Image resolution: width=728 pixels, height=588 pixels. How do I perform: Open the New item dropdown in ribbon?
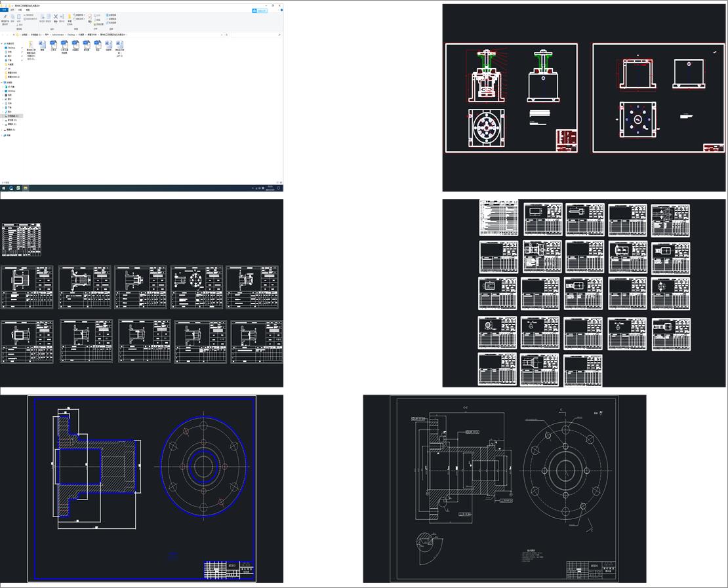(x=79, y=15)
